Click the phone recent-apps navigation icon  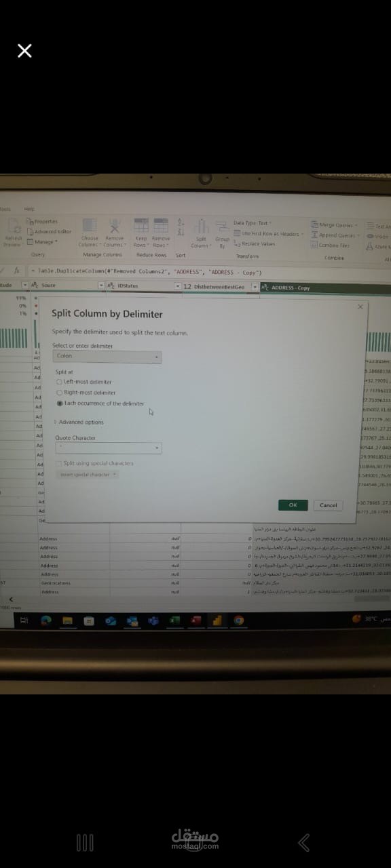[85, 842]
